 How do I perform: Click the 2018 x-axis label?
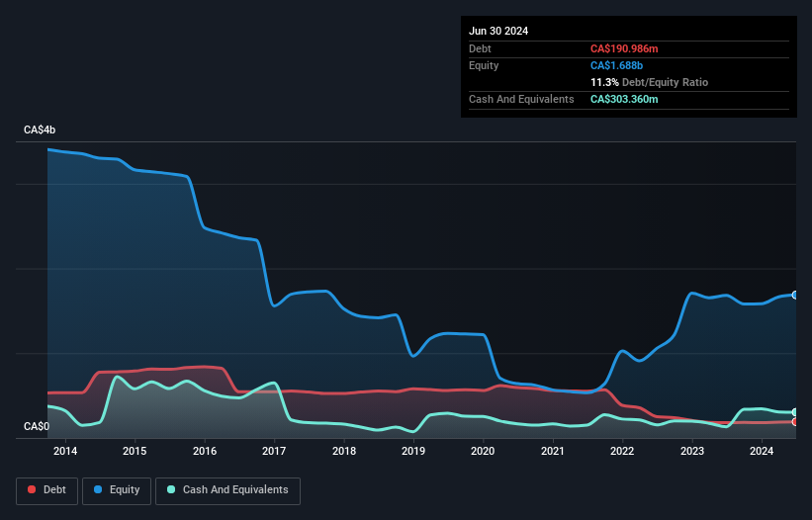pyautogui.click(x=344, y=451)
